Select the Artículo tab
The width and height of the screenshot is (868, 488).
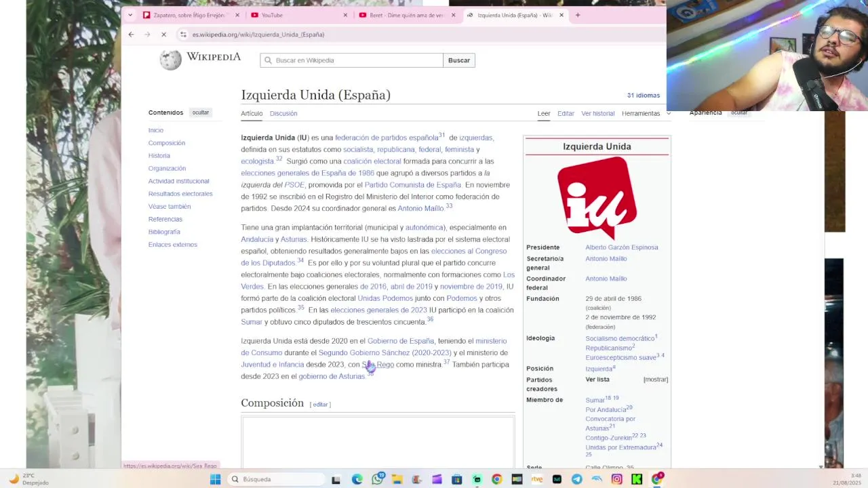(x=252, y=113)
